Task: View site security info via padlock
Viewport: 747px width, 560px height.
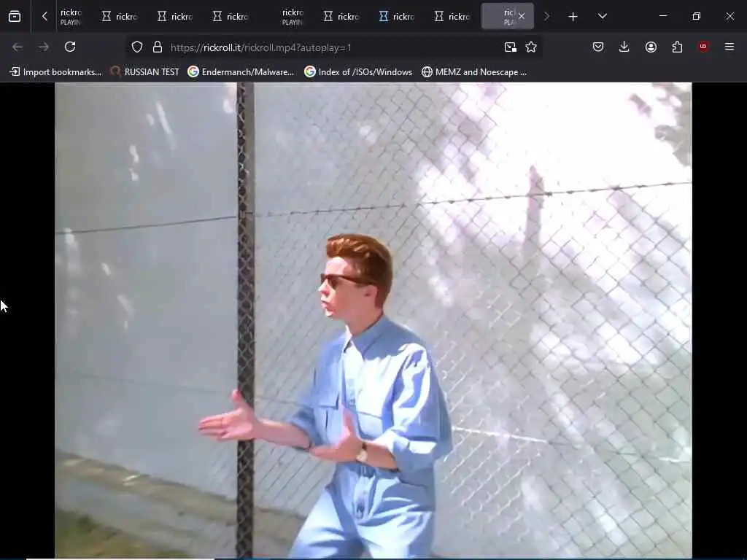Action: tap(158, 47)
